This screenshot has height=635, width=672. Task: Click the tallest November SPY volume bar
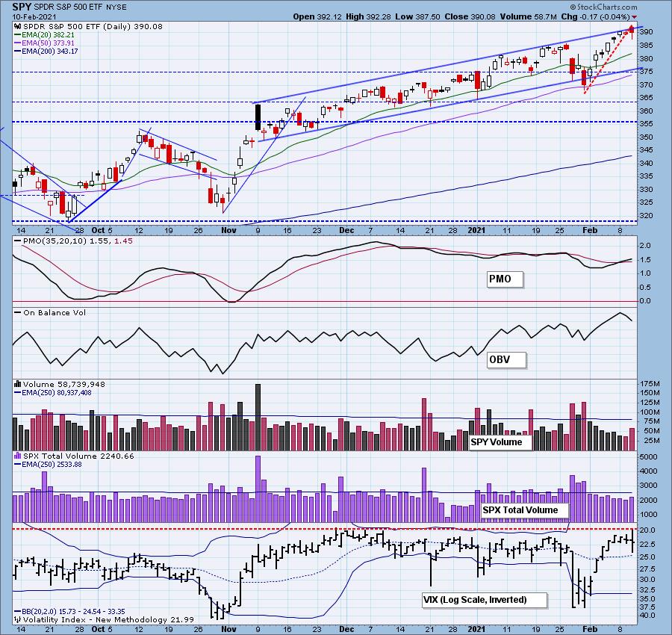[258, 417]
